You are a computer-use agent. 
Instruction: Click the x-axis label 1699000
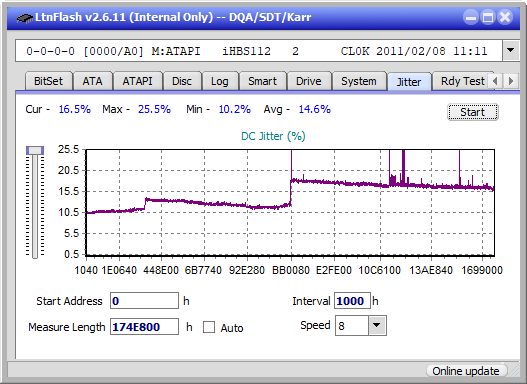[482, 270]
